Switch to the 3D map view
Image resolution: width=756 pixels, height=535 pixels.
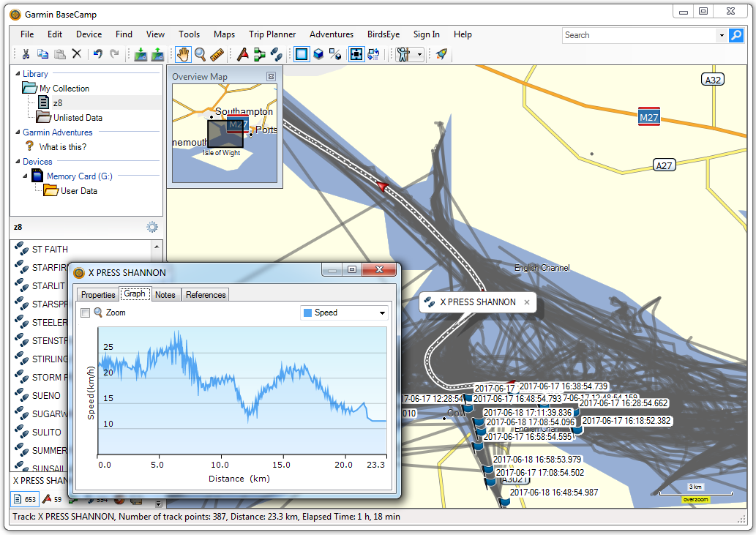pyautogui.click(x=318, y=54)
